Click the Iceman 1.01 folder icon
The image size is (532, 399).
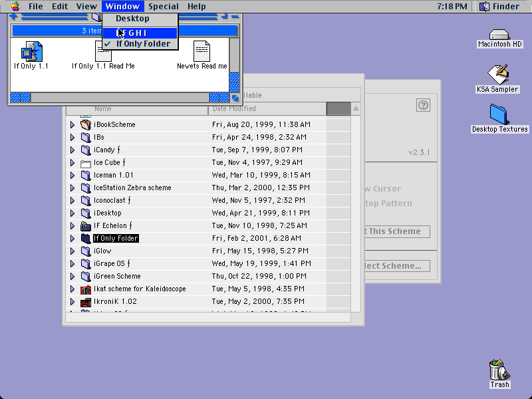(86, 175)
